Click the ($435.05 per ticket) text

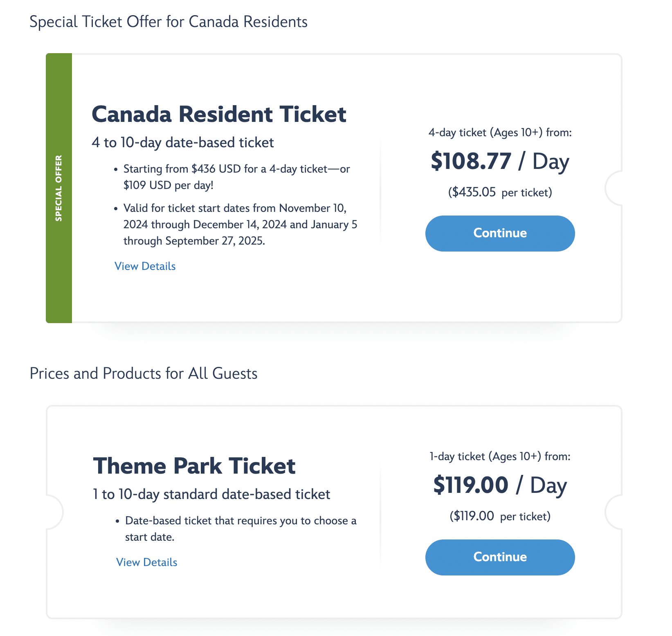(500, 192)
